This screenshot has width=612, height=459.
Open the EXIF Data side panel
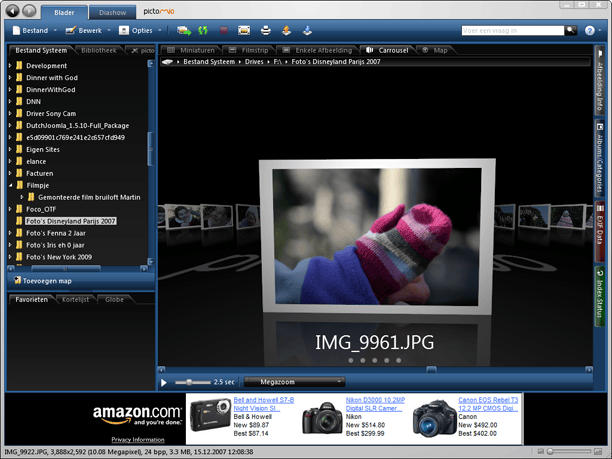click(599, 231)
